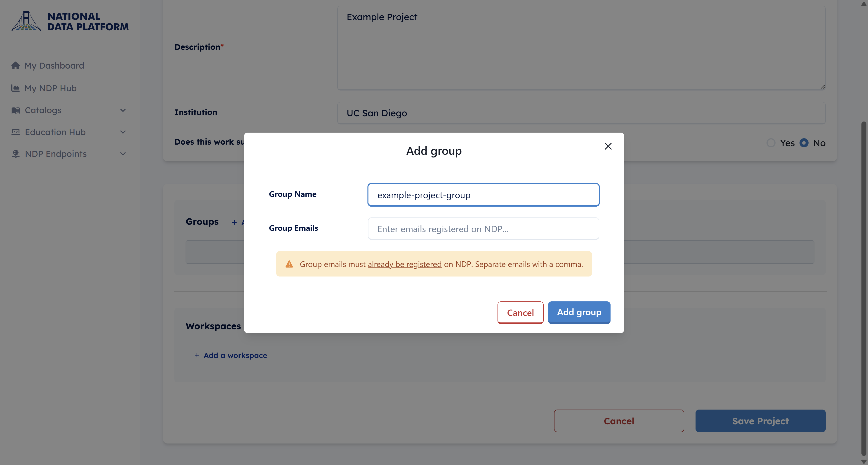Click the Education Hub laptop icon
Viewport: 868px width, 465px height.
coord(16,132)
